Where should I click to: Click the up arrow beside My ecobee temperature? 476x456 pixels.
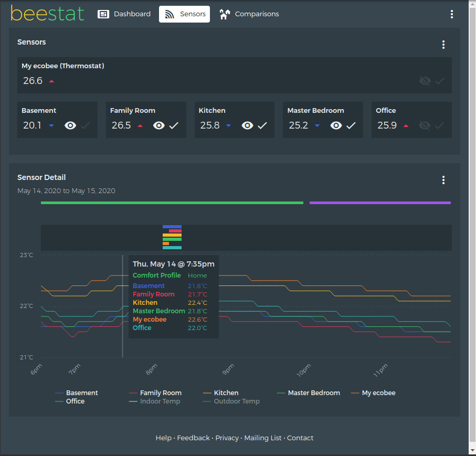pyautogui.click(x=51, y=81)
